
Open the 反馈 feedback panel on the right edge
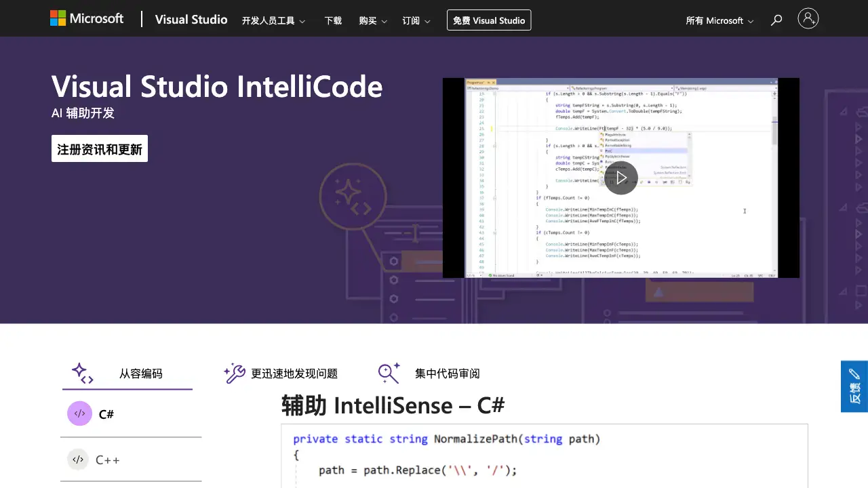(x=855, y=386)
